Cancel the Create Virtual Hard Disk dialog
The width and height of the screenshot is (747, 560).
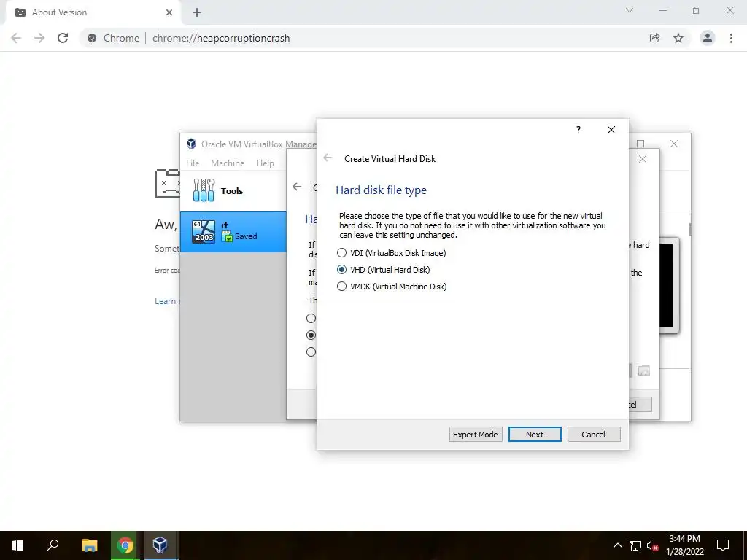coord(594,435)
